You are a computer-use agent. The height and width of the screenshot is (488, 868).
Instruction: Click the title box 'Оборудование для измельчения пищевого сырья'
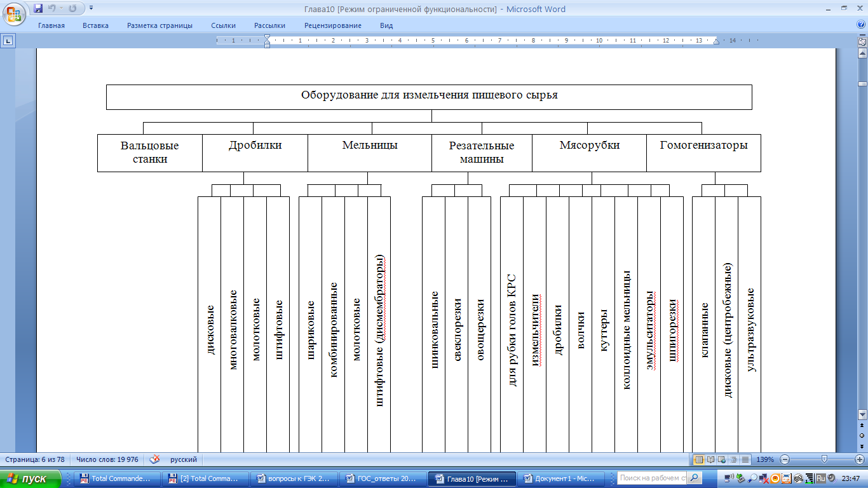(x=429, y=97)
